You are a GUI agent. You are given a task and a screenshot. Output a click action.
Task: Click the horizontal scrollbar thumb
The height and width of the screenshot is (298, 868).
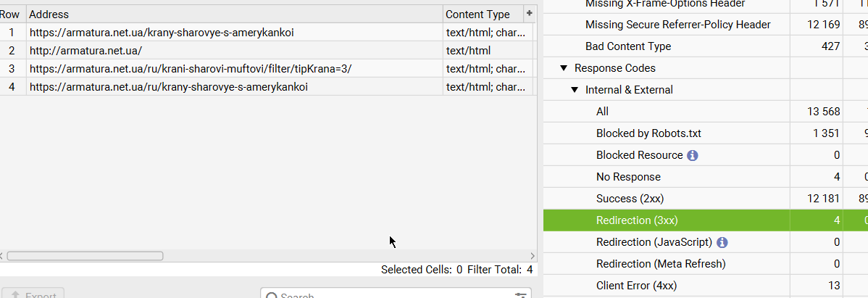pyautogui.click(x=85, y=256)
